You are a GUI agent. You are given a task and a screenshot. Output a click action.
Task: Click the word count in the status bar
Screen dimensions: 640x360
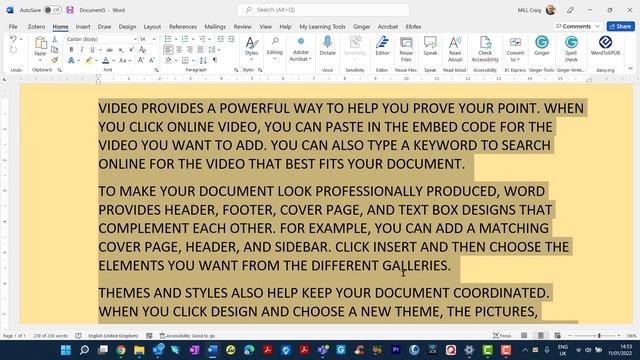point(51,336)
